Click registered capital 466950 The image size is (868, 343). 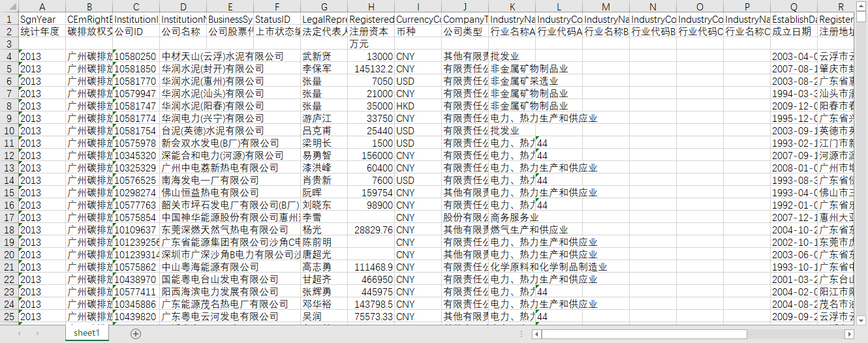click(371, 279)
